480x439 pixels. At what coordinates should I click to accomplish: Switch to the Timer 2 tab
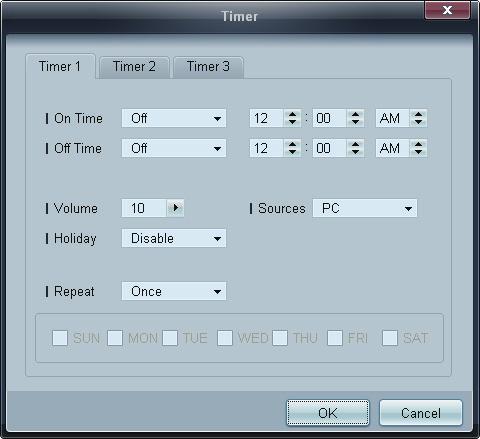134,67
